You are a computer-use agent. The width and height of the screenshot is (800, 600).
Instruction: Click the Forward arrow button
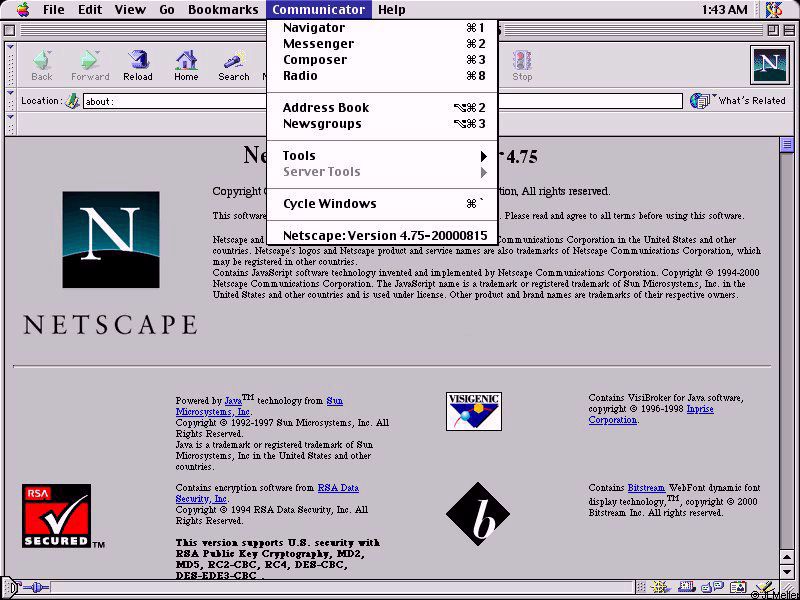coord(90,65)
